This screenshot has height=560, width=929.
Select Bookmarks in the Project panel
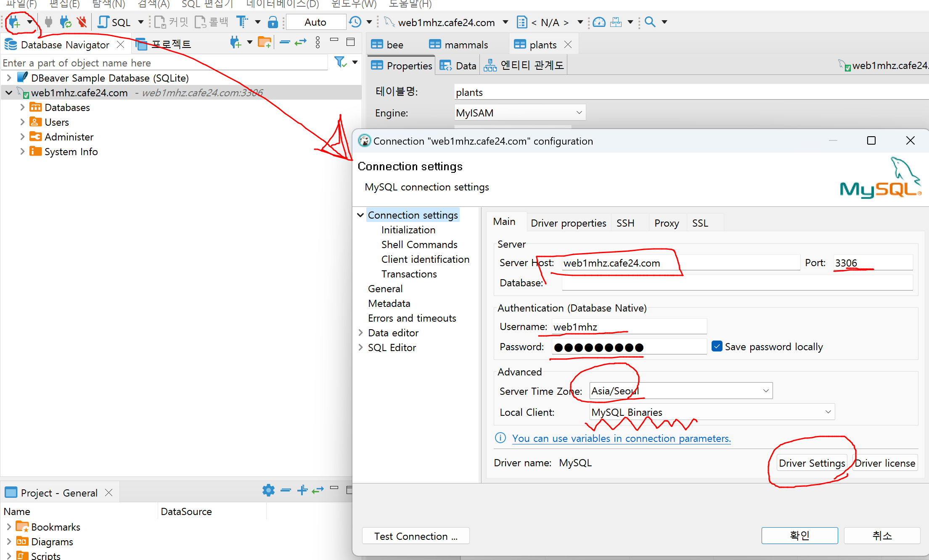coord(56,527)
